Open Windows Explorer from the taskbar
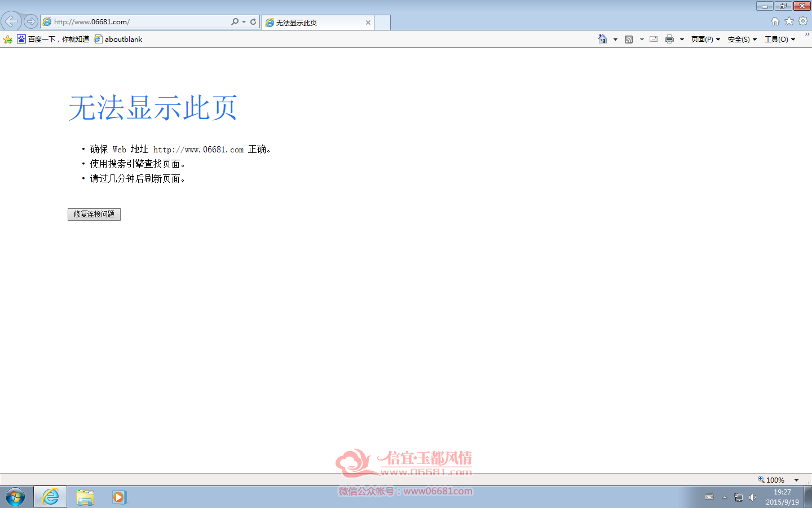Screen dimensions: 812x508 85,497
